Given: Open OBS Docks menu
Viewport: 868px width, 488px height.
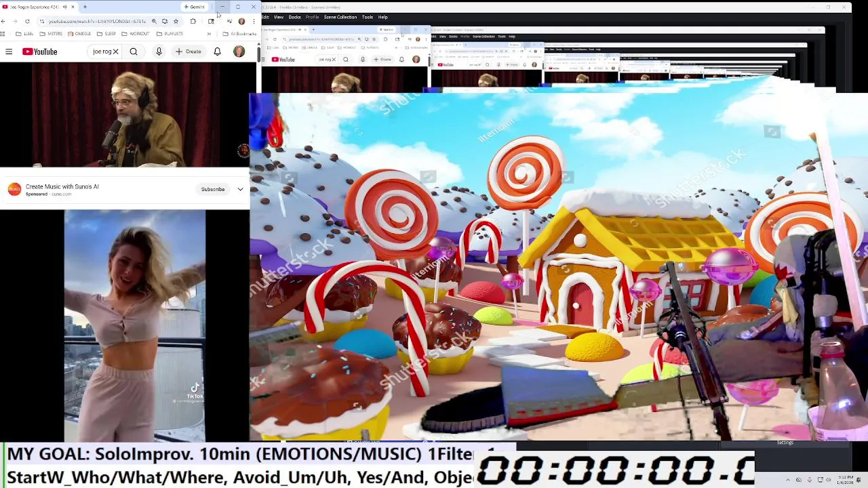Looking at the screenshot, I should [x=294, y=17].
